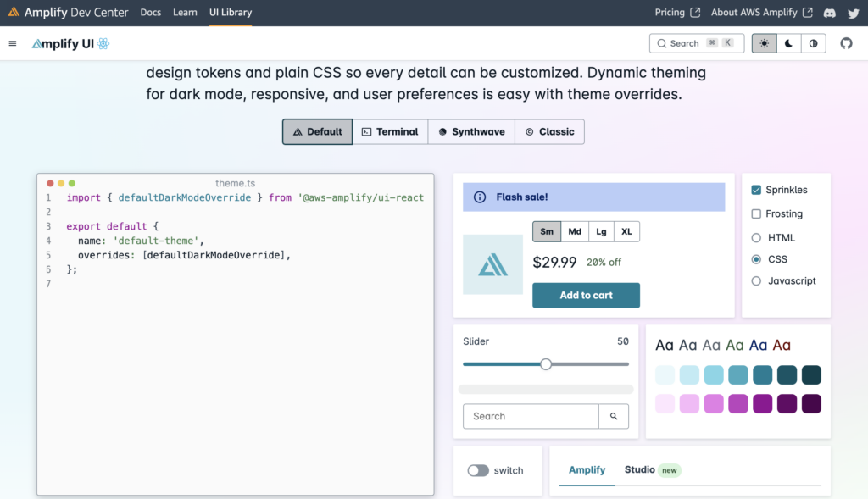Image resolution: width=868 pixels, height=499 pixels.
Task: Open the Twitter icon link
Action: 853,13
